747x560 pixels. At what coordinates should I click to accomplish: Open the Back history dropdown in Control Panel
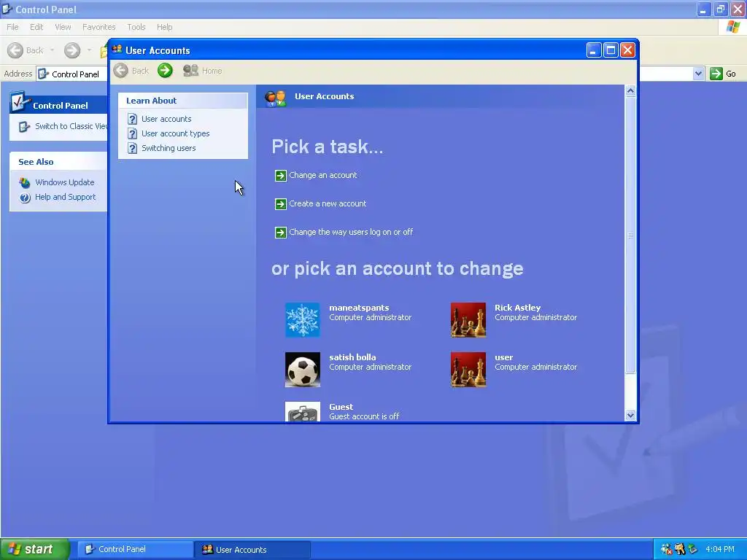tap(52, 50)
